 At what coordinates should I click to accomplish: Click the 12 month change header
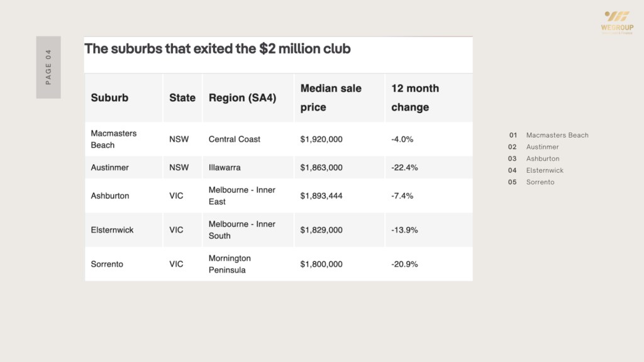tap(415, 97)
